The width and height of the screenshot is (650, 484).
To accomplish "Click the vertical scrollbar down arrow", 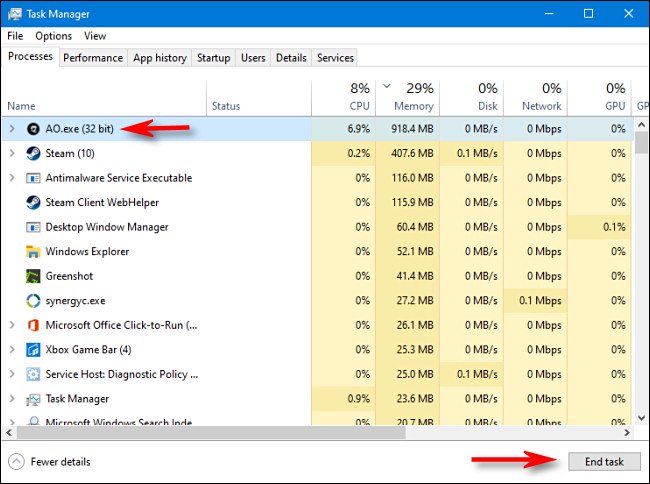I will (642, 418).
